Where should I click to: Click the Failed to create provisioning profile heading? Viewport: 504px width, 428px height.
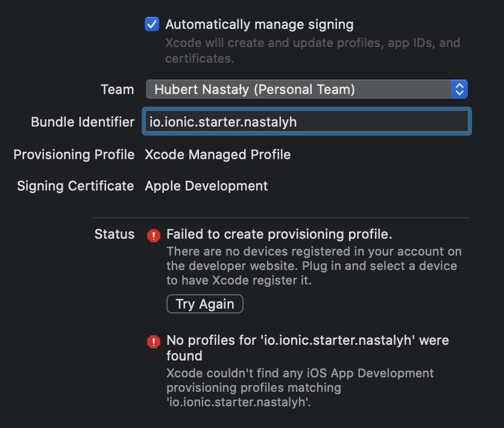[279, 234]
